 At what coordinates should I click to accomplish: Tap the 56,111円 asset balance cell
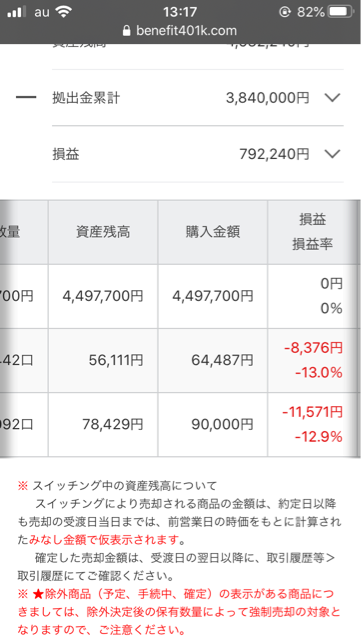(x=103, y=360)
